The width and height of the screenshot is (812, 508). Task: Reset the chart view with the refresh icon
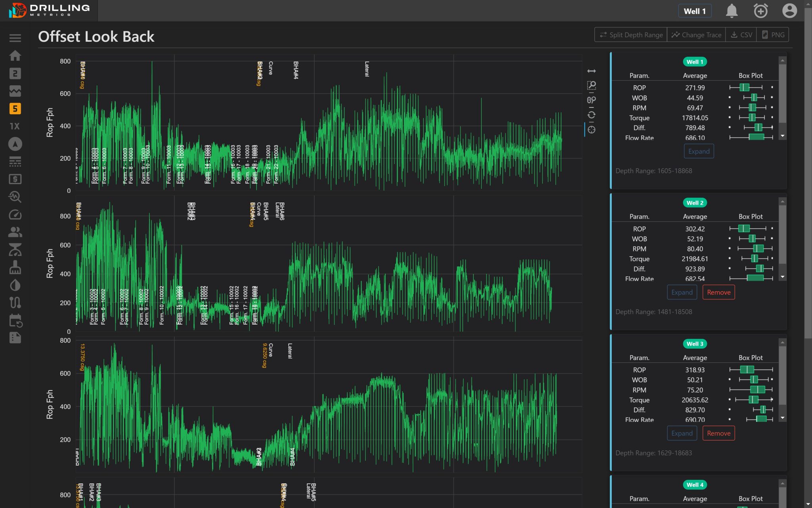(592, 115)
